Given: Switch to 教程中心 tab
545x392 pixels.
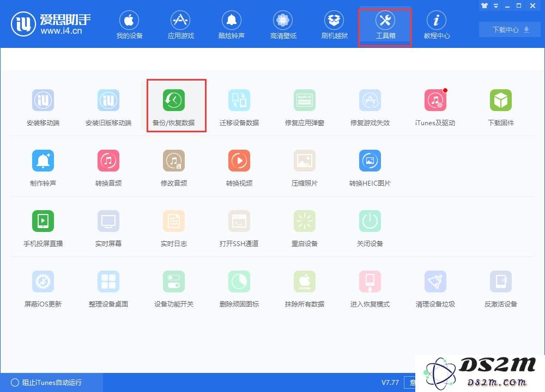Looking at the screenshot, I should (x=437, y=24).
